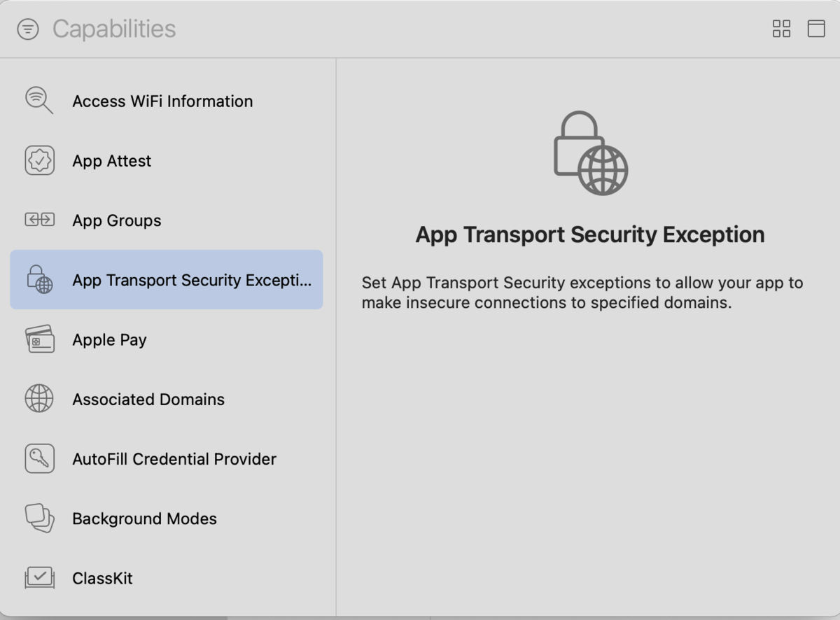The height and width of the screenshot is (620, 840).
Task: Click the Apple Pay cards icon
Action: pyautogui.click(x=39, y=339)
